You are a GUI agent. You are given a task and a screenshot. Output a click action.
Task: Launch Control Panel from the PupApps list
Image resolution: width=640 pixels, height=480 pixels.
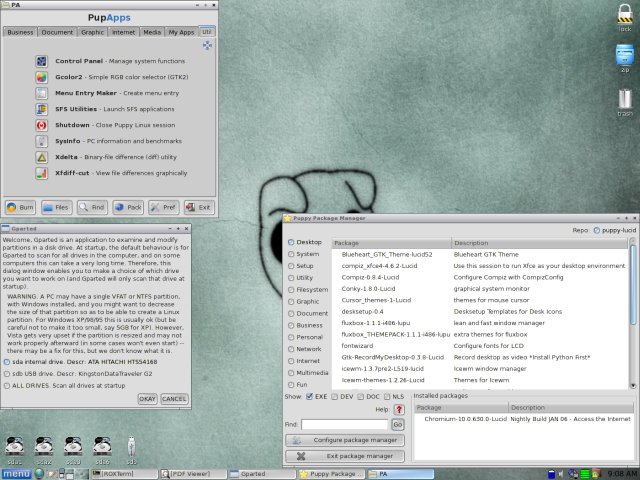pos(42,60)
